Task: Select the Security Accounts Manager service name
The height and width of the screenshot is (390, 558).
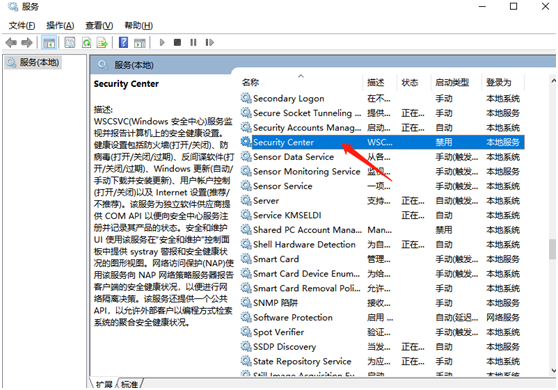Action: click(307, 128)
